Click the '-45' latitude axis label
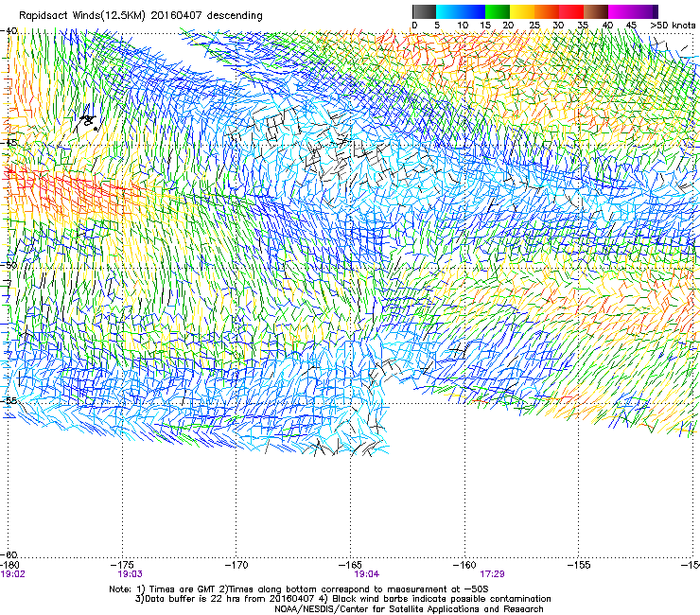 pos(9,143)
